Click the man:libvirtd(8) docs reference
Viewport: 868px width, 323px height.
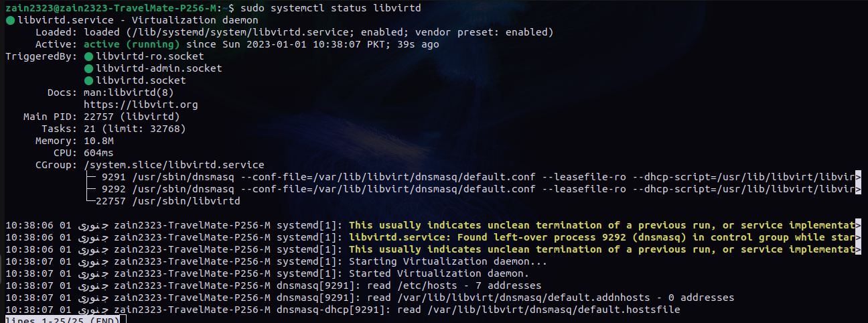[x=129, y=92]
